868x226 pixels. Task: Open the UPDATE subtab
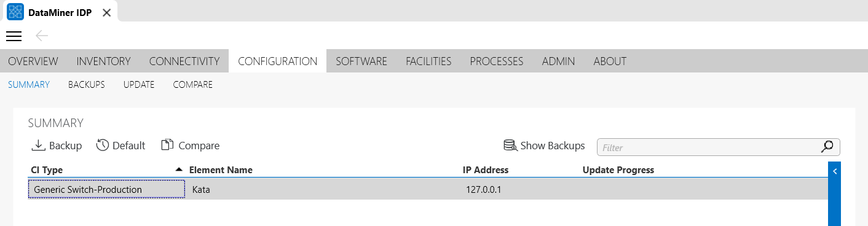139,85
